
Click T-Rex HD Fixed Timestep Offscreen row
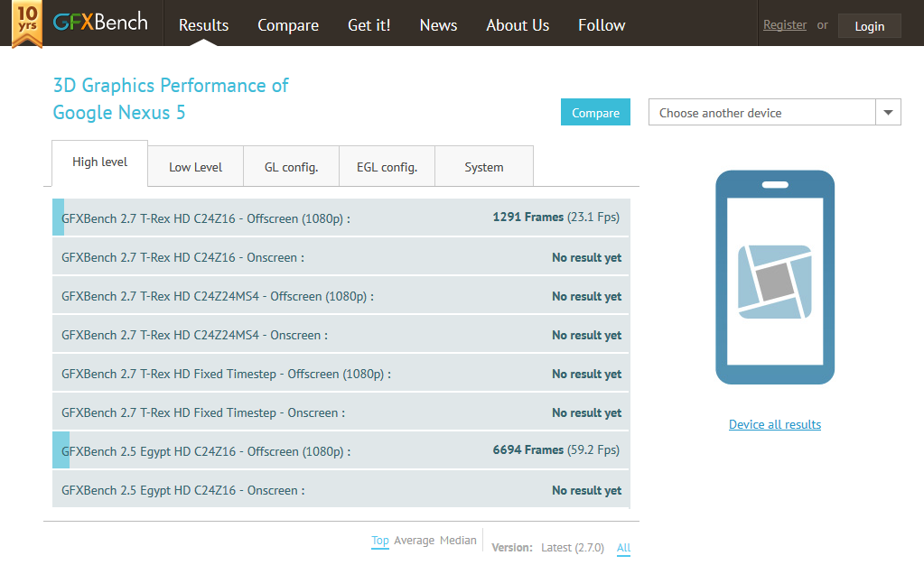[x=341, y=374]
